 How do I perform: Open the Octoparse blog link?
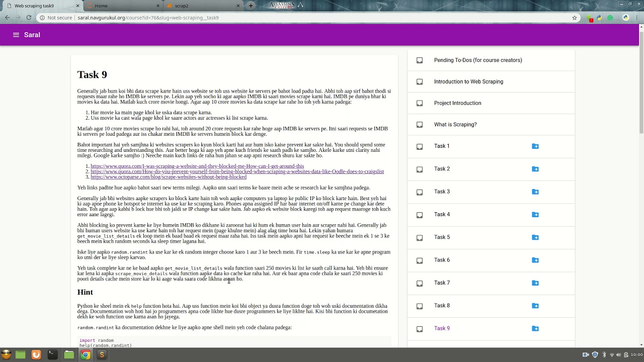169,177
